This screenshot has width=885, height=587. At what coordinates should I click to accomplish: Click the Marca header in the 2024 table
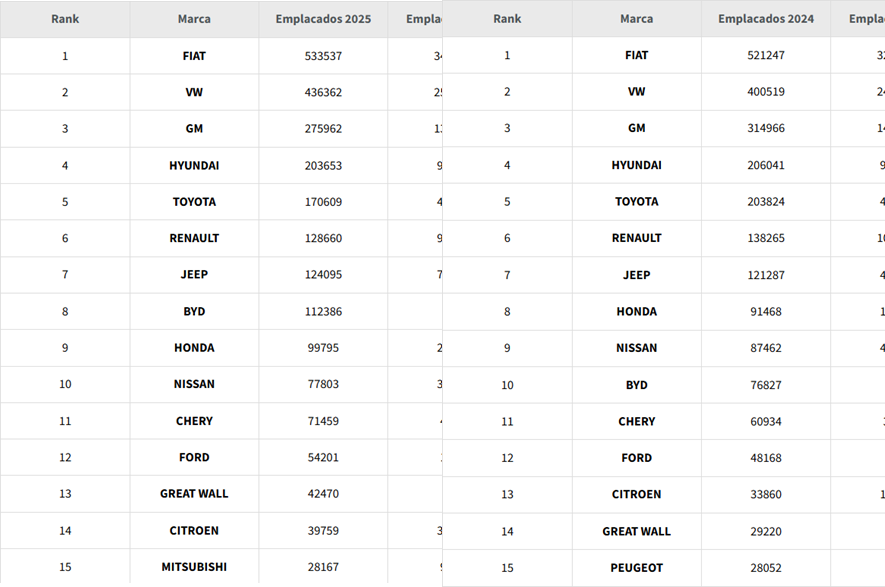636,19
